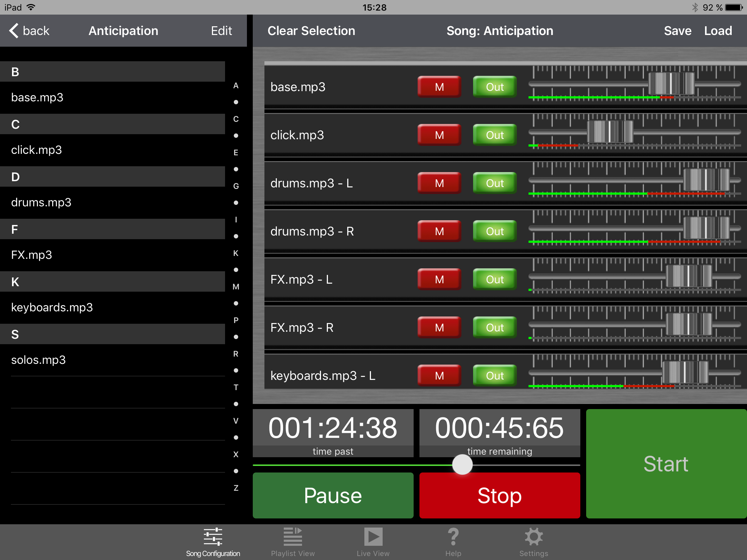Open Out routing for base.mp3
The height and width of the screenshot is (560, 747).
[x=495, y=87]
